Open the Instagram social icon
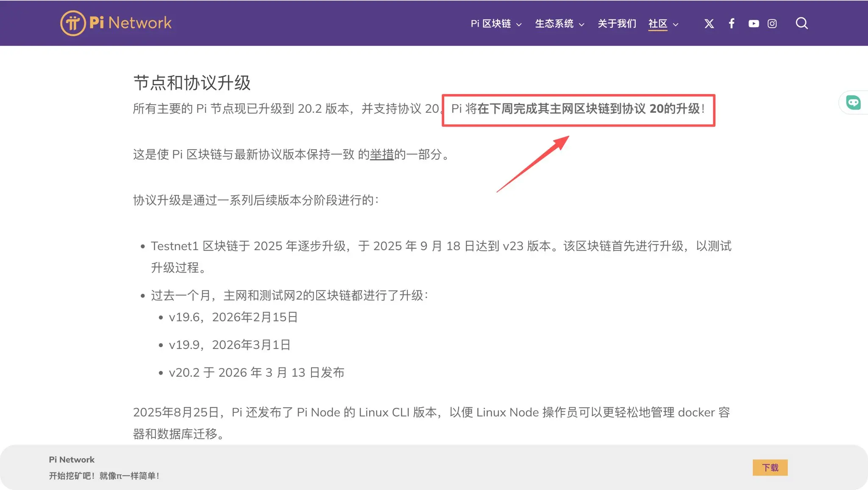The height and width of the screenshot is (490, 868). point(772,24)
